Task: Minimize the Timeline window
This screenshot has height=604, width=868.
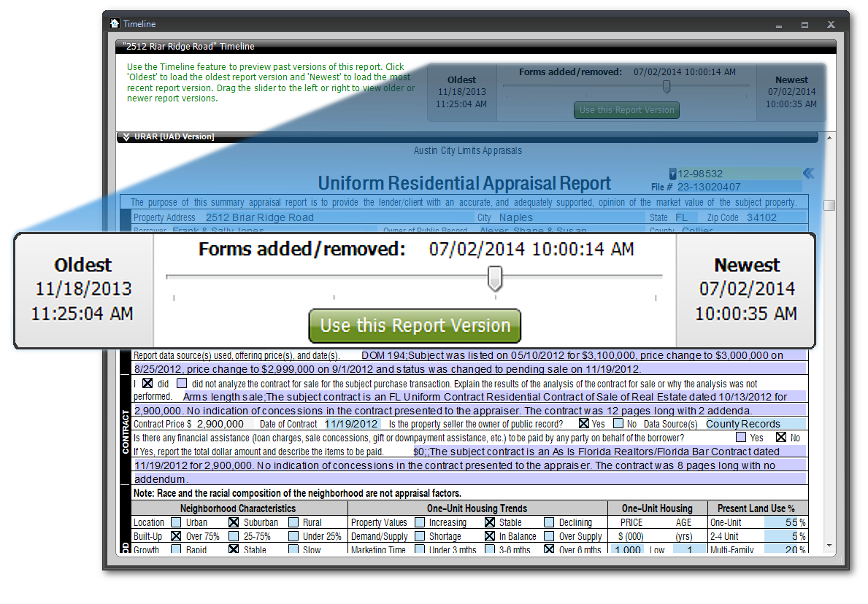Action: (x=778, y=24)
